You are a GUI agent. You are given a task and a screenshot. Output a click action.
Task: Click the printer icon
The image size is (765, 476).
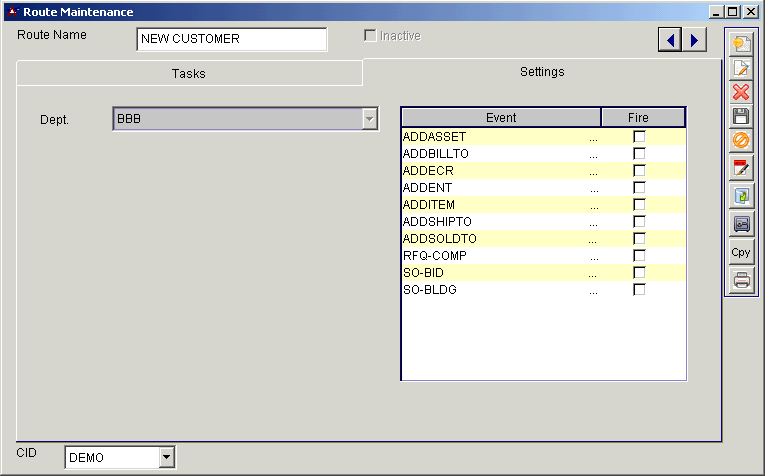[x=741, y=280]
